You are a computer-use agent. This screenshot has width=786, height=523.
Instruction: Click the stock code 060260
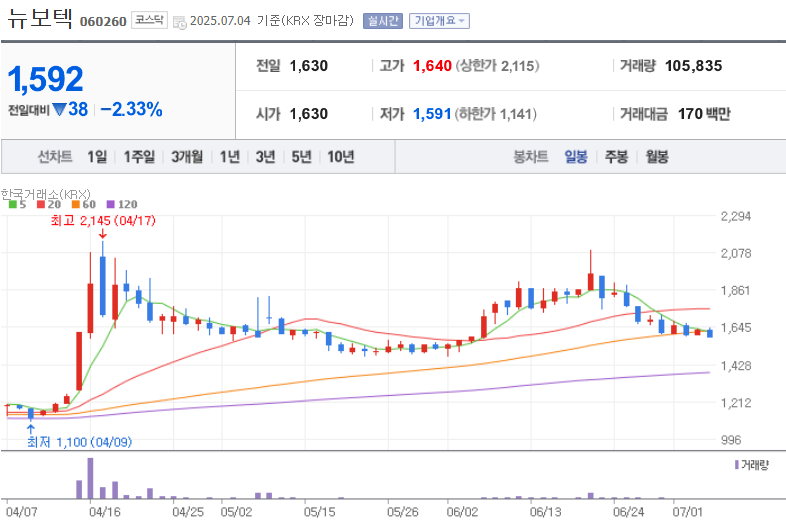point(103,22)
